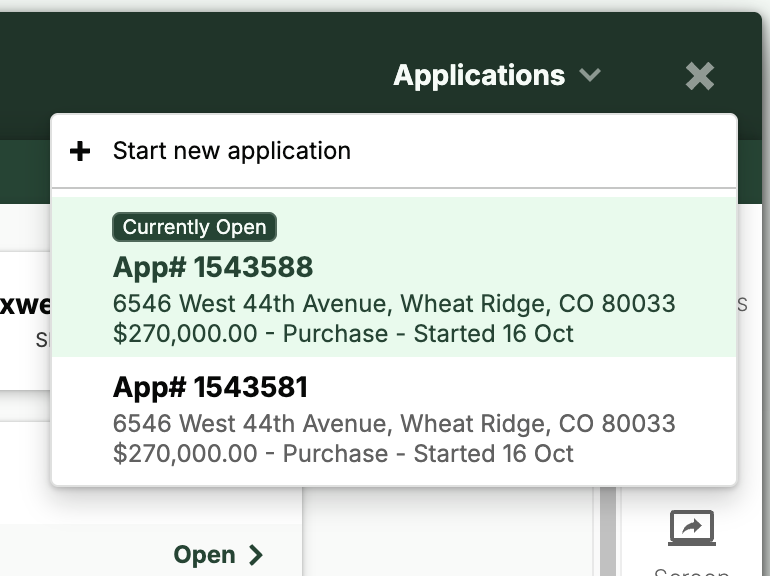The image size is (770, 576).
Task: Click the plus icon for new application
Action: pos(80,151)
